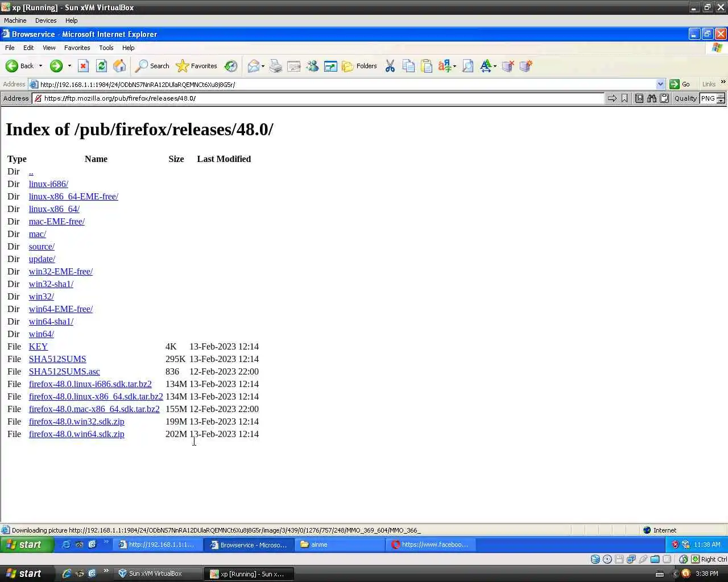Click the 'Last Modified' column header text
Viewport: 728px width, 582px height.
(224, 159)
